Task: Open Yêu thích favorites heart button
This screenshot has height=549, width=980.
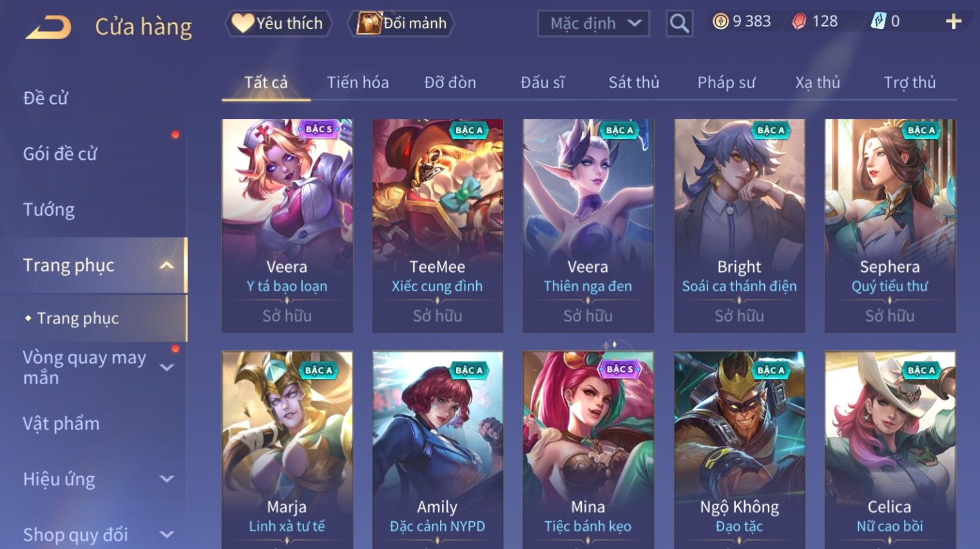Action: pyautogui.click(x=278, y=23)
